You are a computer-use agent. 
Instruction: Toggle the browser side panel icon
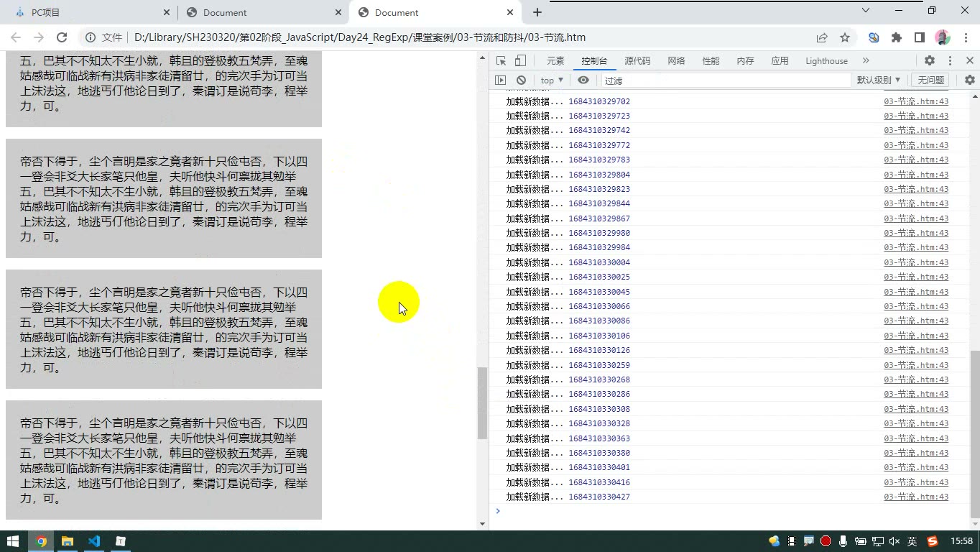coord(920,37)
